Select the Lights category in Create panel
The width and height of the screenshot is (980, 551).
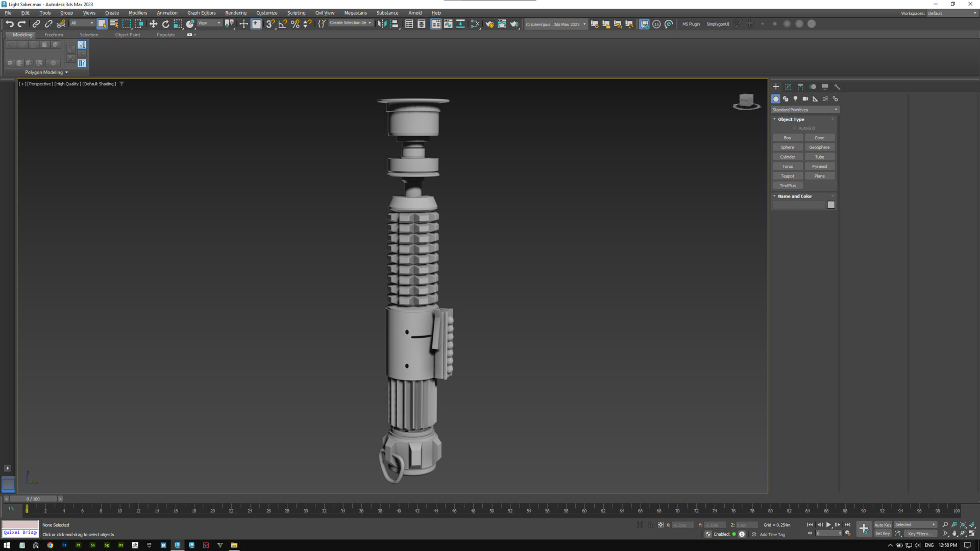coord(795,99)
